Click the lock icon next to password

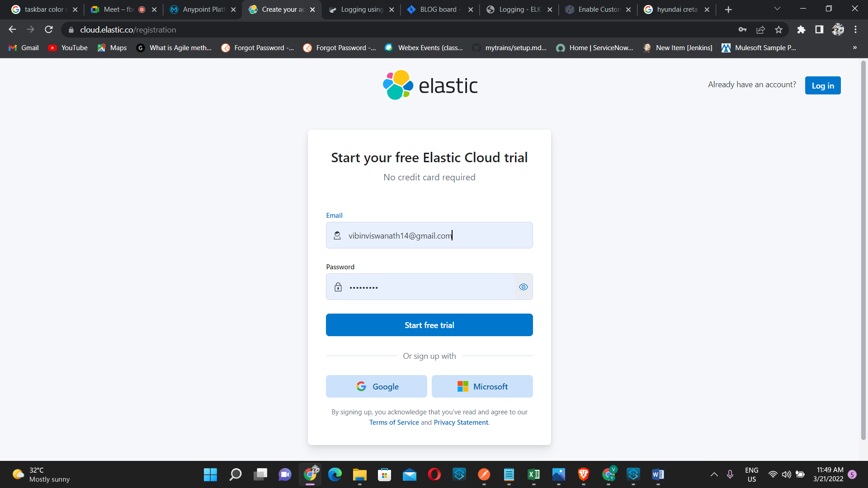(338, 287)
